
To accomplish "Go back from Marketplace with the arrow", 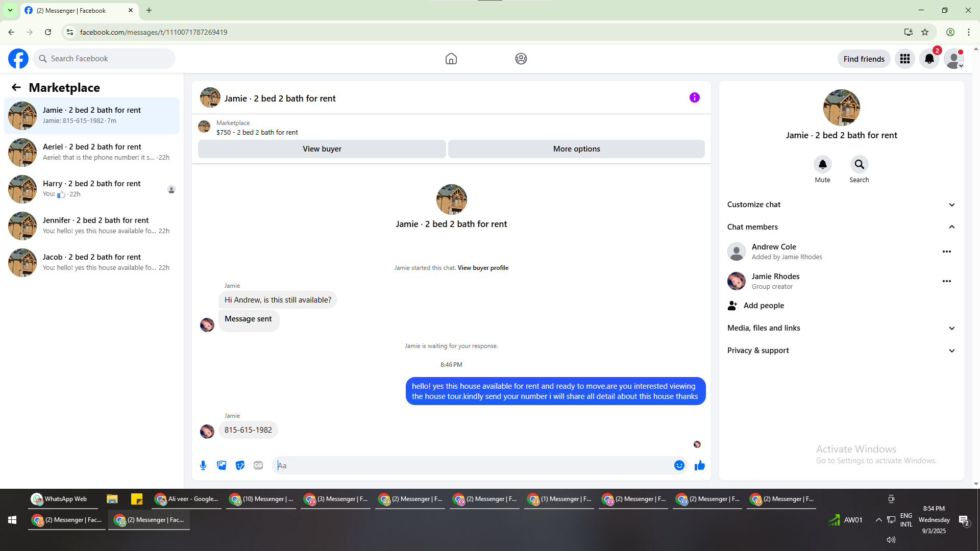I will pyautogui.click(x=16, y=87).
